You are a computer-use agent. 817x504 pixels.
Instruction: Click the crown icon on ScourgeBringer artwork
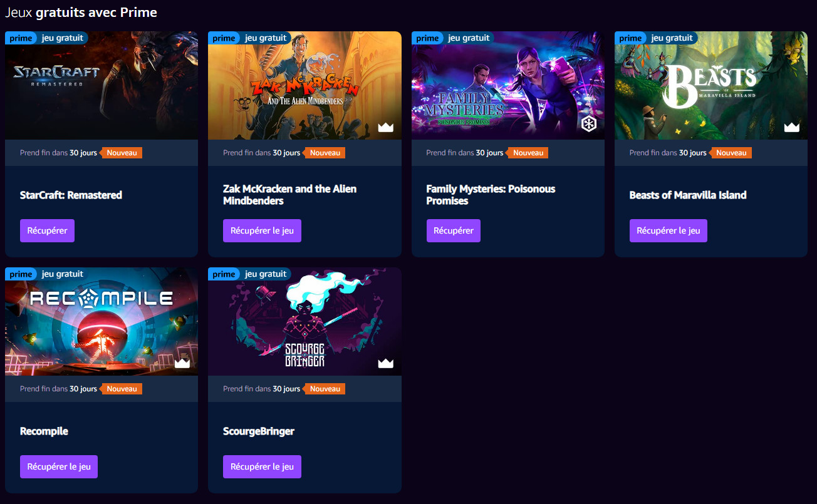coord(385,363)
